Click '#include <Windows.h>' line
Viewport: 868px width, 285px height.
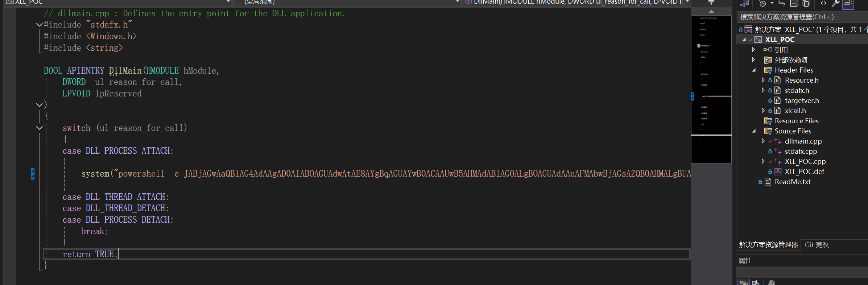pyautogui.click(x=90, y=36)
